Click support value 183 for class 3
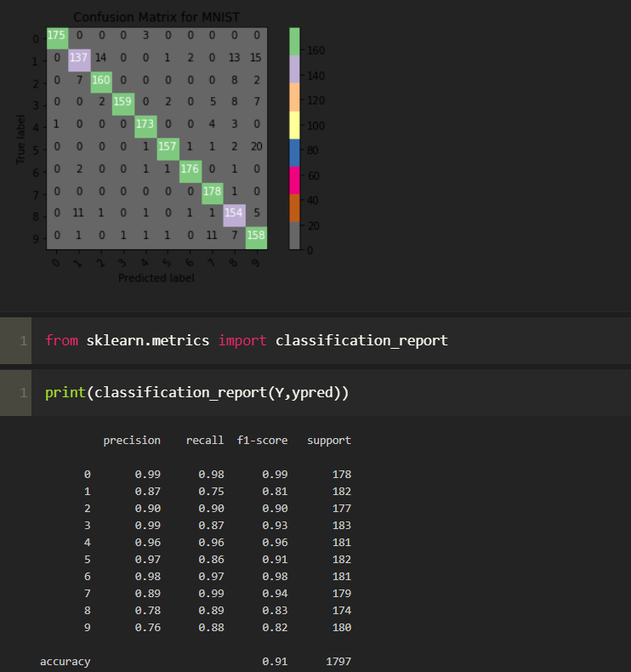 [x=341, y=526]
